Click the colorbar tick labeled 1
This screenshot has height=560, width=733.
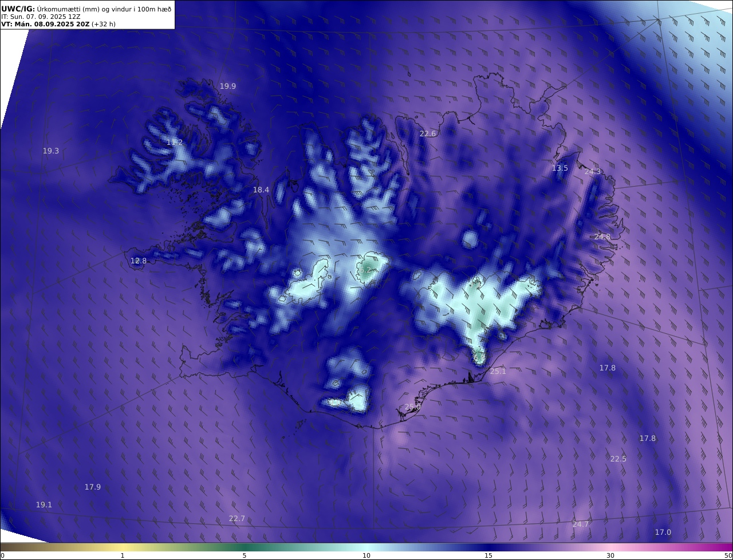(123, 555)
